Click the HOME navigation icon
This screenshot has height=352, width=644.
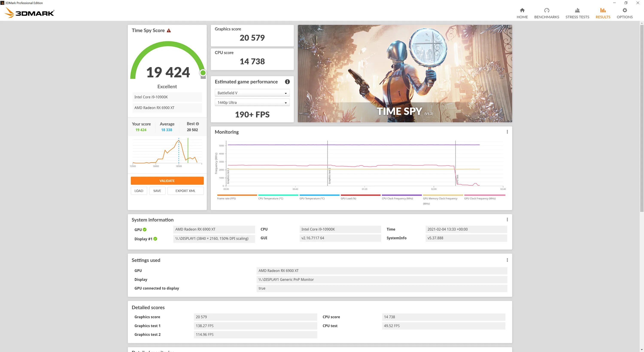coord(522,10)
